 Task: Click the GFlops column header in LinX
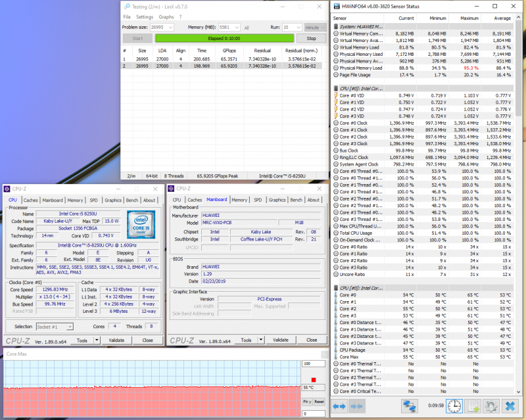[x=229, y=51]
